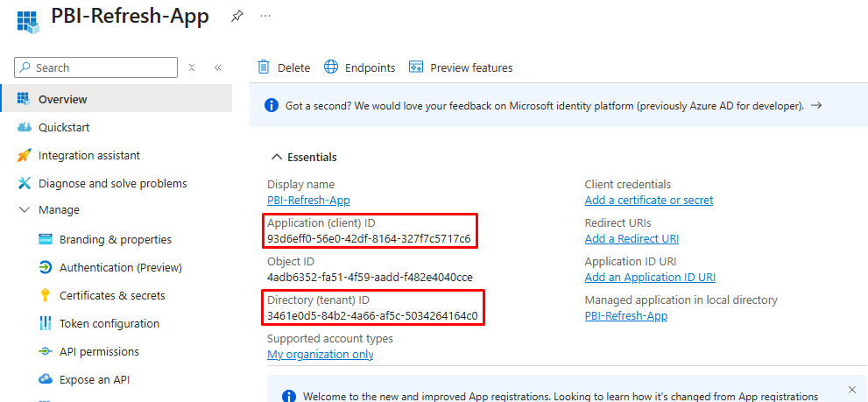868x402 pixels.
Task: Select the Directory (tenant) ID value
Action: click(x=372, y=316)
